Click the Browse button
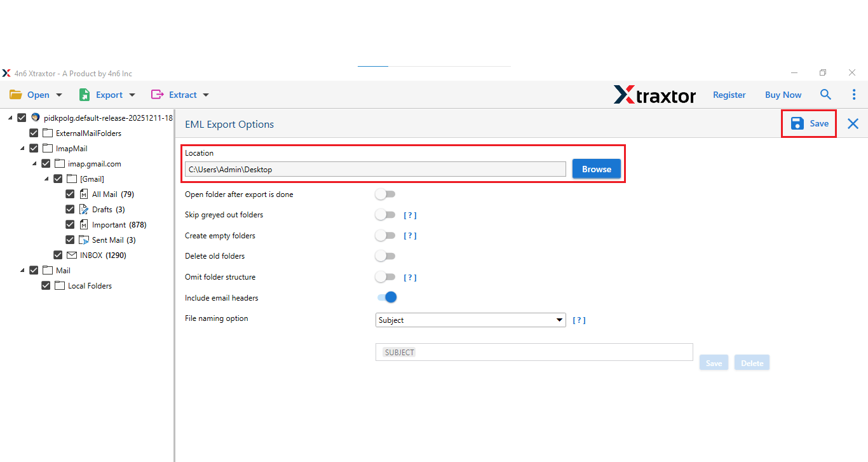 (x=596, y=169)
